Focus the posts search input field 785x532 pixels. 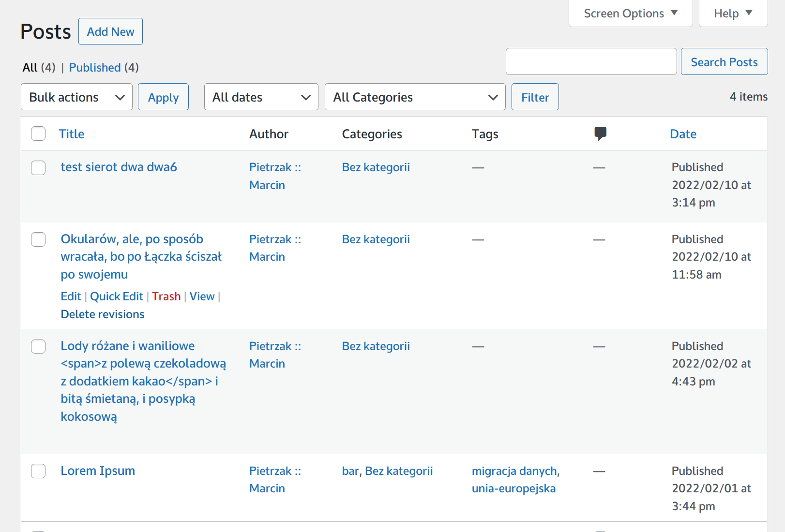click(x=591, y=61)
